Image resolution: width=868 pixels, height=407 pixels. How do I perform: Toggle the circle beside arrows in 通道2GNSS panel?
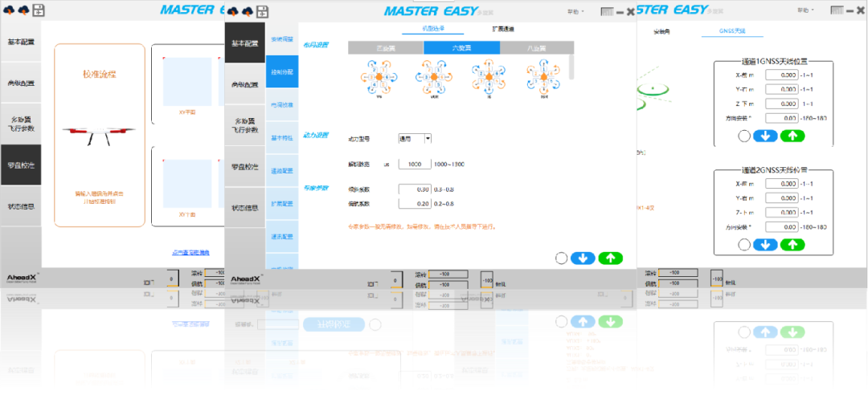[744, 244]
